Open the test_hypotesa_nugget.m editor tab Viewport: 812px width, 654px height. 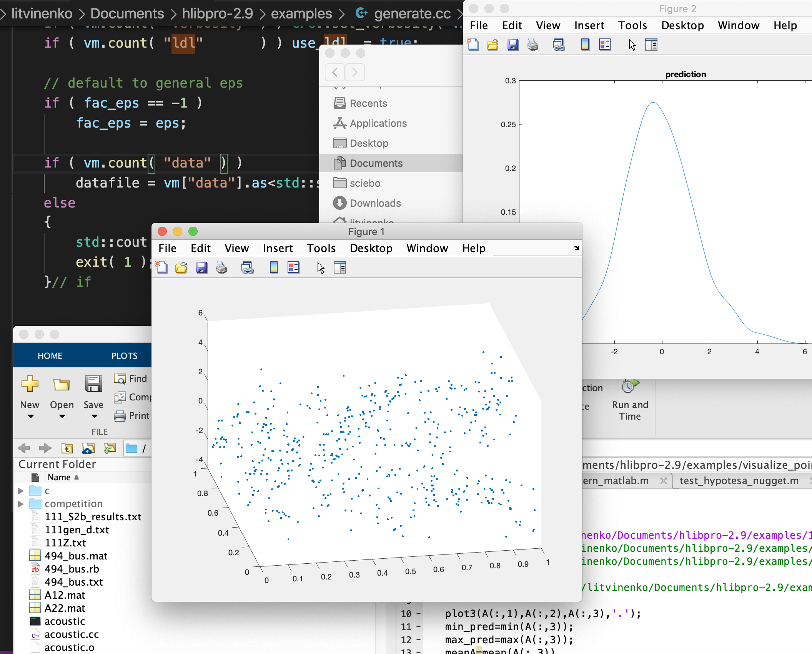click(x=740, y=480)
